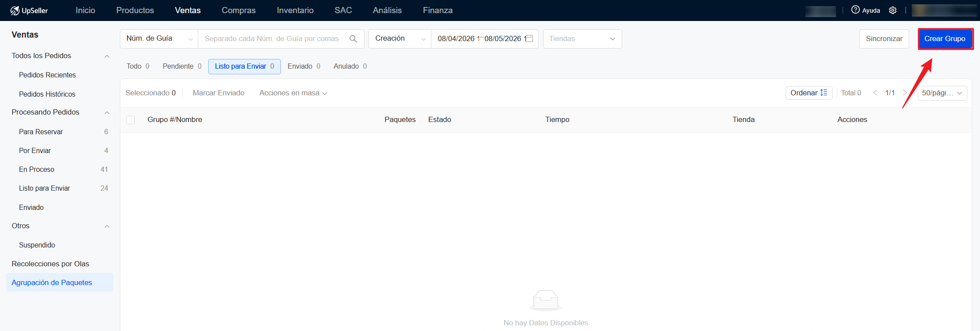Switch to the Todo tab
Viewport: 980px width, 331px height.
pos(138,66)
